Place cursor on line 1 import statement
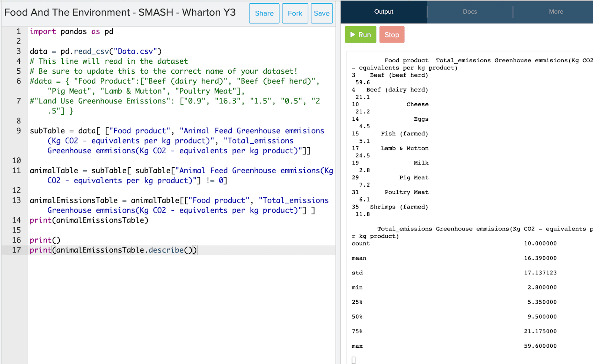 pyautogui.click(x=72, y=31)
